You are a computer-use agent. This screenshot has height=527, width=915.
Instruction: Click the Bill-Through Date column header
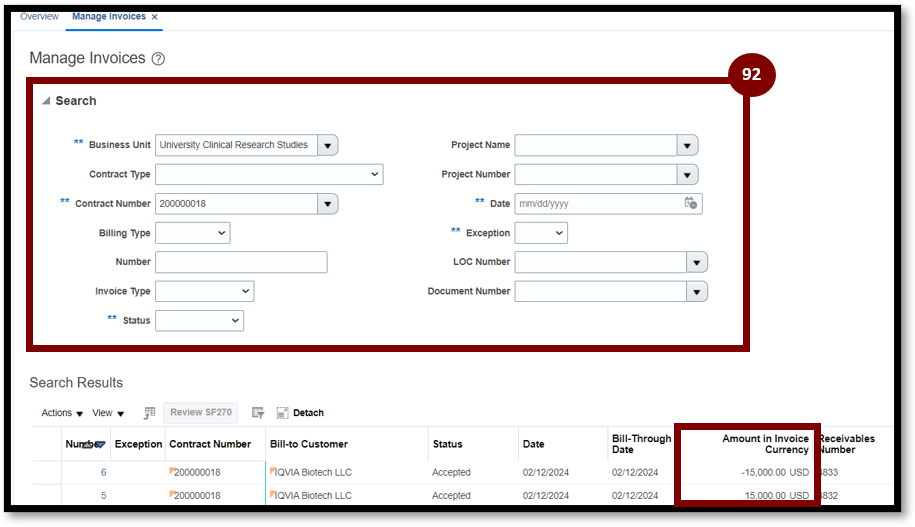point(641,444)
